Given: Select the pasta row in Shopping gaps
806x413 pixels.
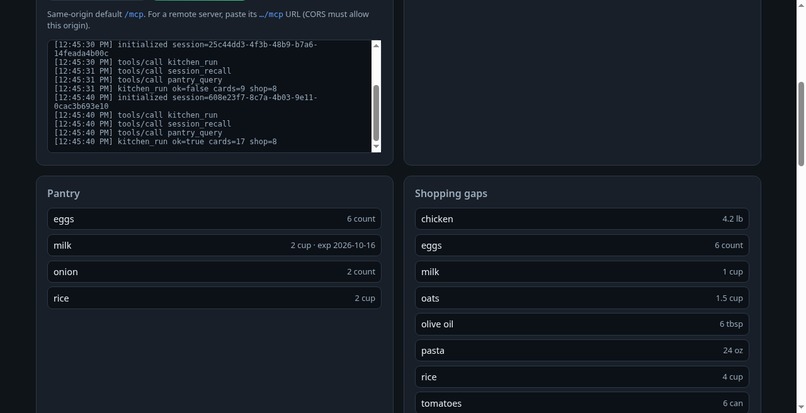Looking at the screenshot, I should coord(582,351).
